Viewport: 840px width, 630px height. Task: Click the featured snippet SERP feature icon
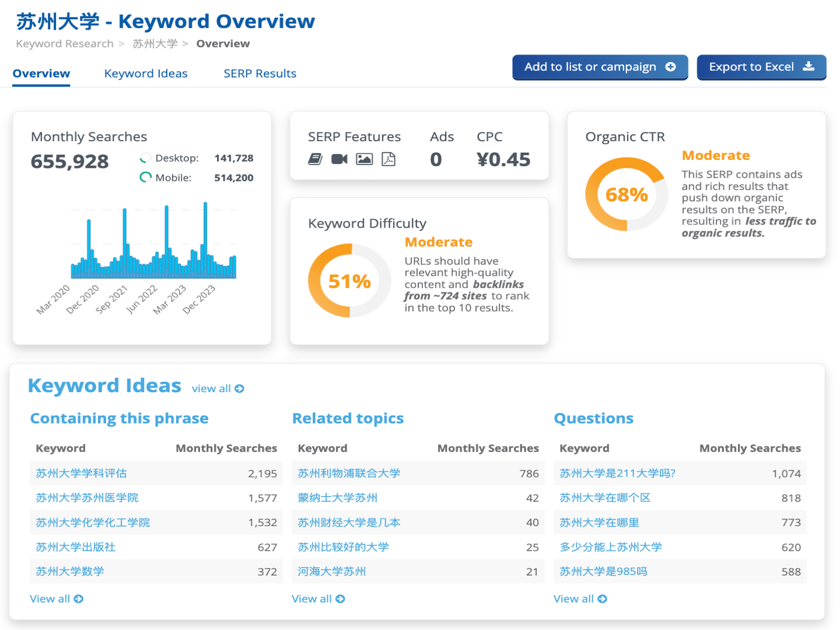(x=315, y=159)
